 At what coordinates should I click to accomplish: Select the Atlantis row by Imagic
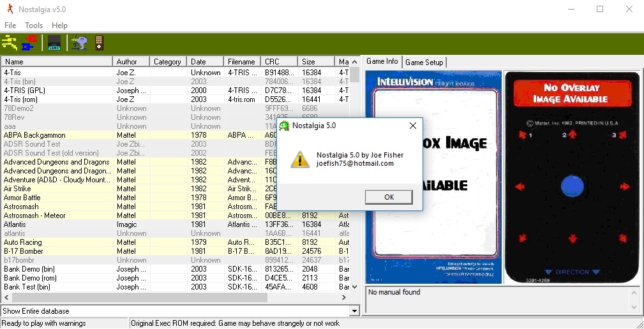click(176, 224)
